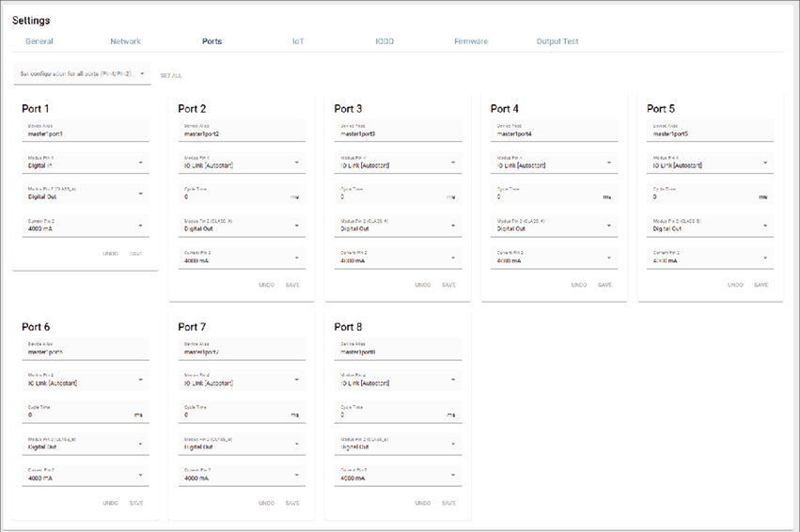Click UNDO on Port 5 card
This screenshot has height=532, width=800.
click(735, 285)
